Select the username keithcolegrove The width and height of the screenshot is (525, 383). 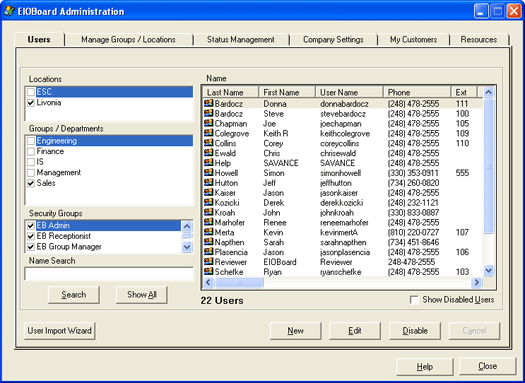tap(345, 134)
